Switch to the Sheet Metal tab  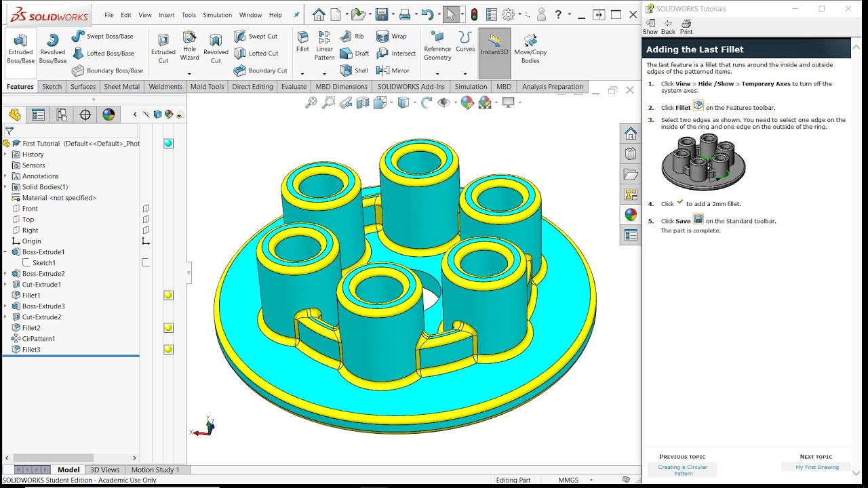pos(121,87)
